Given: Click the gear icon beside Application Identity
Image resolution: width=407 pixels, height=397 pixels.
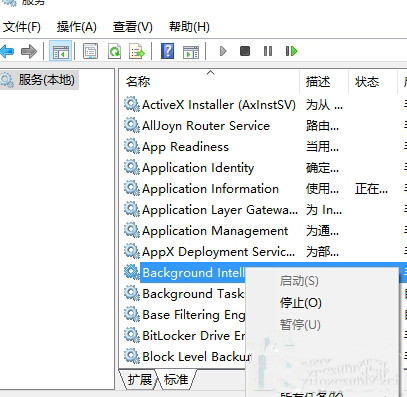Looking at the screenshot, I should (132, 168).
